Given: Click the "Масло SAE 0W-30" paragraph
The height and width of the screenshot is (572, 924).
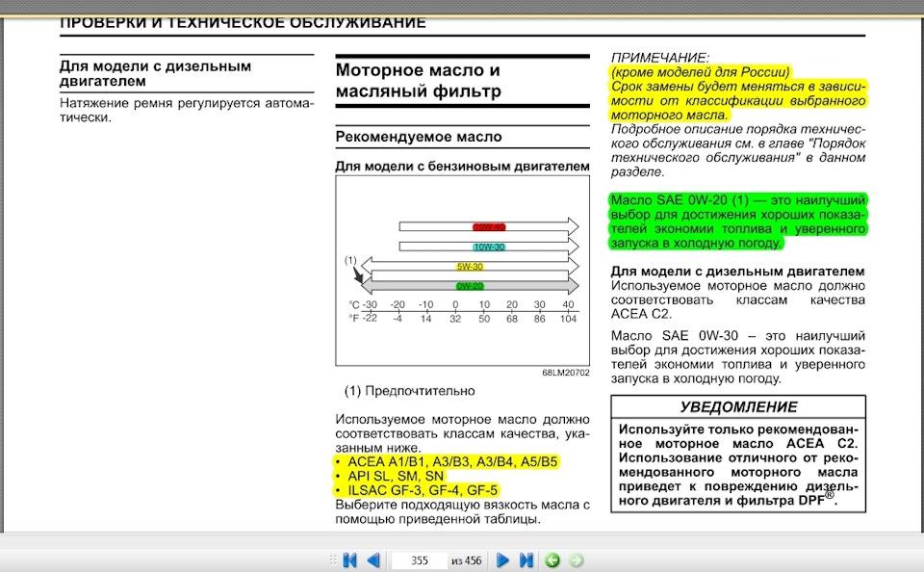Looking at the screenshot, I should coord(738,357).
